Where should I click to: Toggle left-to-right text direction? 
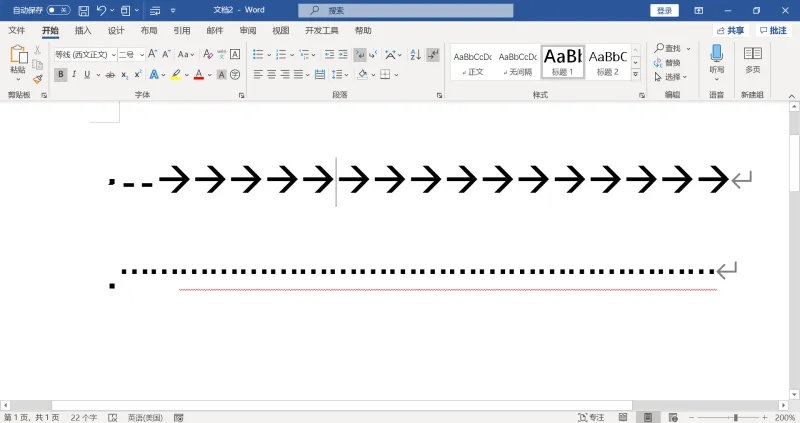pyautogui.click(x=360, y=54)
